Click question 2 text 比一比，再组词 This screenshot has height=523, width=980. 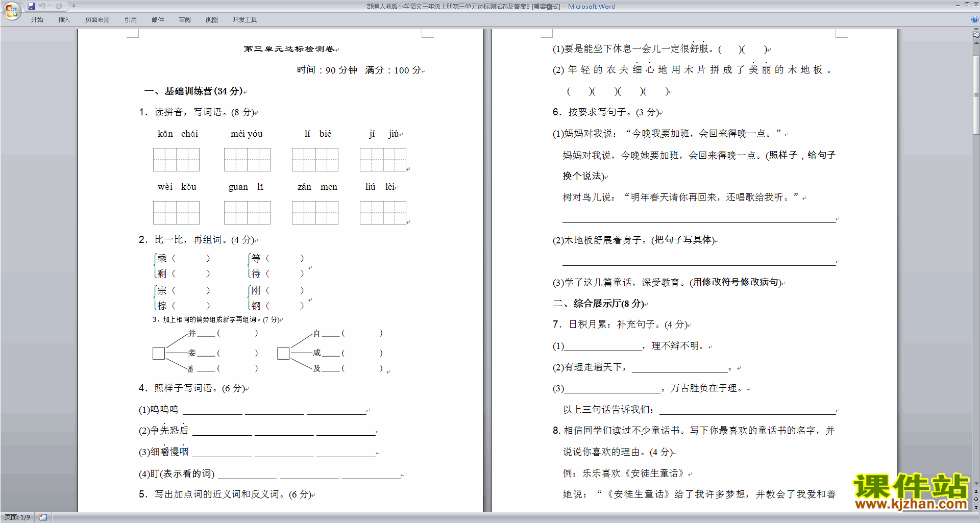tap(188, 240)
